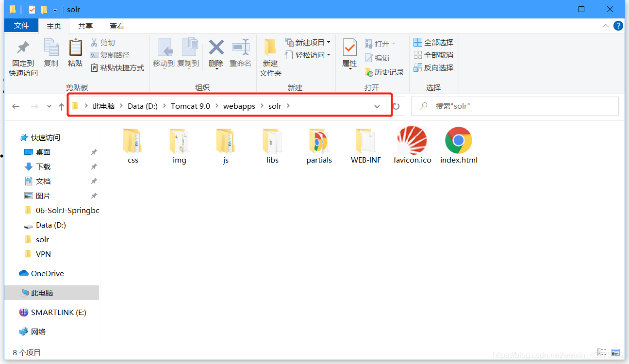Image resolution: width=629 pixels, height=364 pixels.
Task: Click the Copy (复制) ribbon icon
Action: coord(51,48)
